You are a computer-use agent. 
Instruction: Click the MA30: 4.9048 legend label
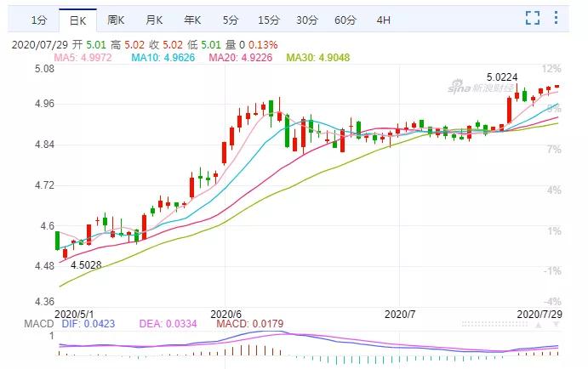(x=318, y=57)
